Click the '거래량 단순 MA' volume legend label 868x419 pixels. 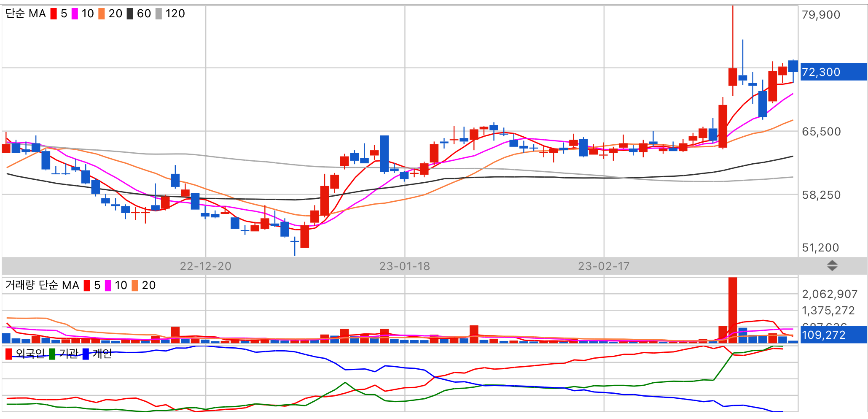pos(42,286)
